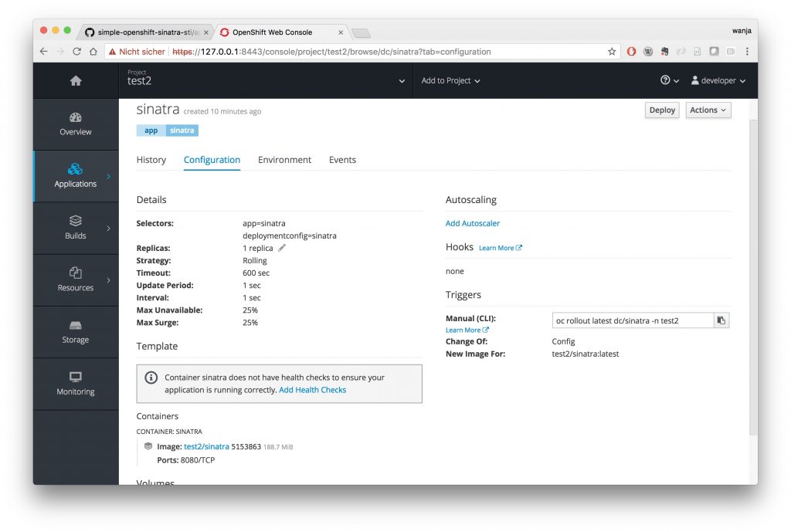Click the 'test2/sinatra:latest' trigger value
The width and height of the screenshot is (791, 532).
pyautogui.click(x=586, y=354)
